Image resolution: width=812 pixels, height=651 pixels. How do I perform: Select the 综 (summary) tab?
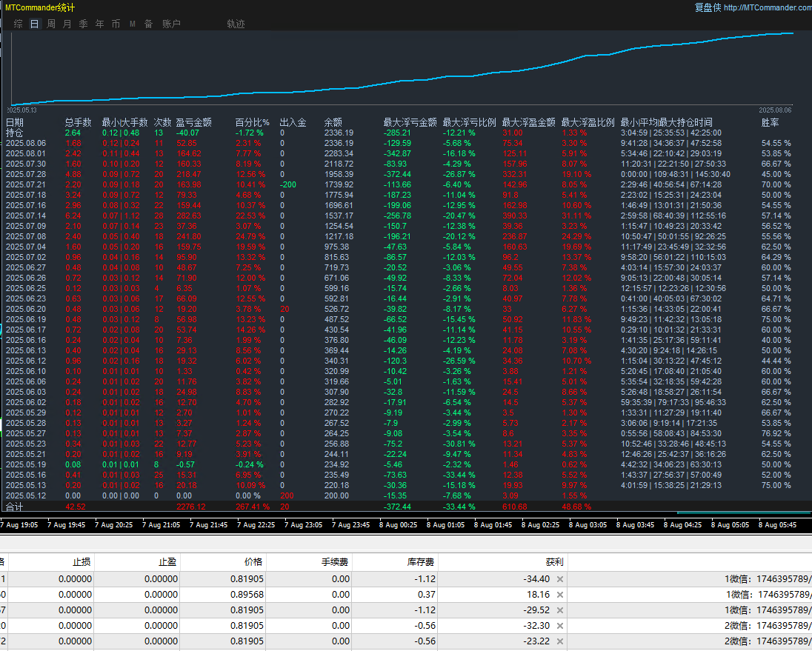(19, 24)
